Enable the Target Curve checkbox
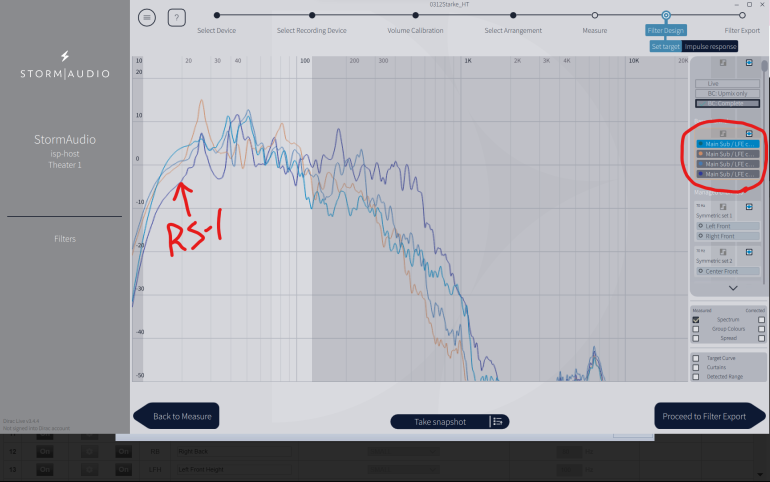 (x=696, y=358)
